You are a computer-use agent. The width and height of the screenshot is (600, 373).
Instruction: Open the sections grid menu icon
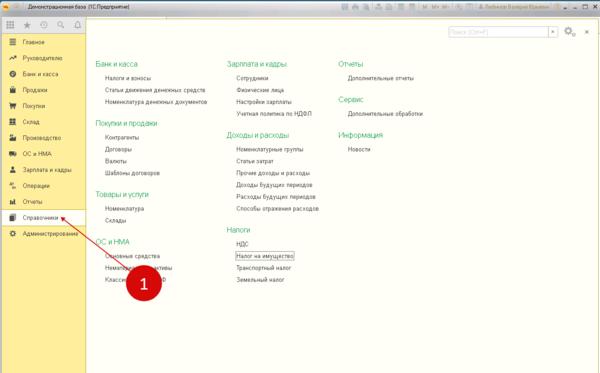pyautogui.click(x=10, y=25)
